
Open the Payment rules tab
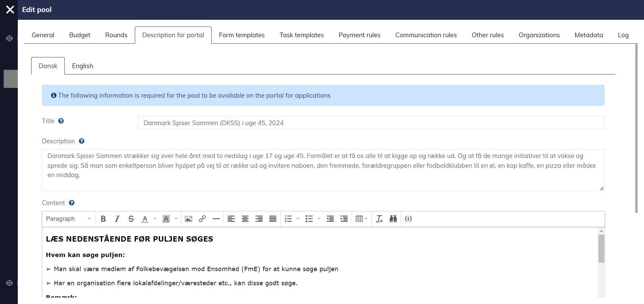tap(359, 35)
